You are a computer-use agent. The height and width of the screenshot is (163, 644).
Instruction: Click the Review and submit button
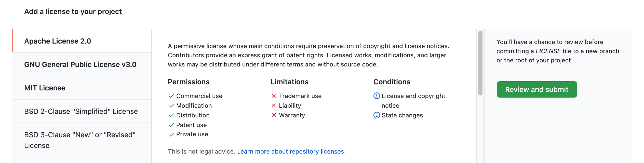point(537,89)
